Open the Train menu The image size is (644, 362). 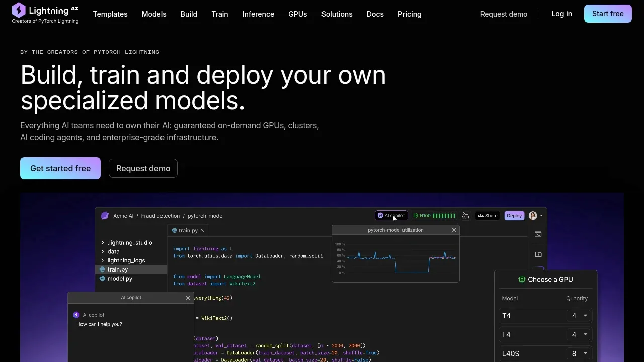220,14
